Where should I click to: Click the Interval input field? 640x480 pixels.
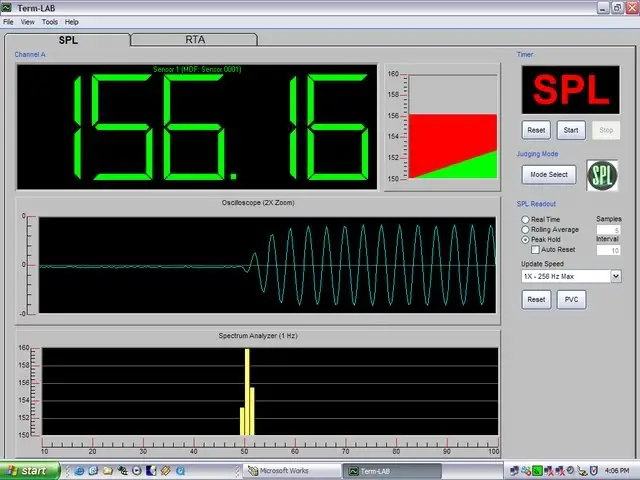tap(608, 250)
